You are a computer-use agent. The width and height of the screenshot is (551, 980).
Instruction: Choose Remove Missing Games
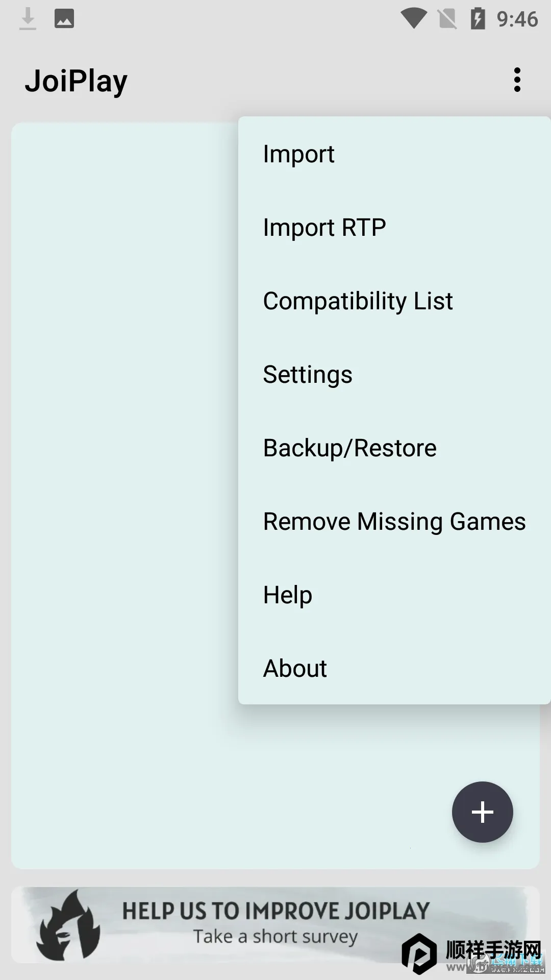(394, 522)
